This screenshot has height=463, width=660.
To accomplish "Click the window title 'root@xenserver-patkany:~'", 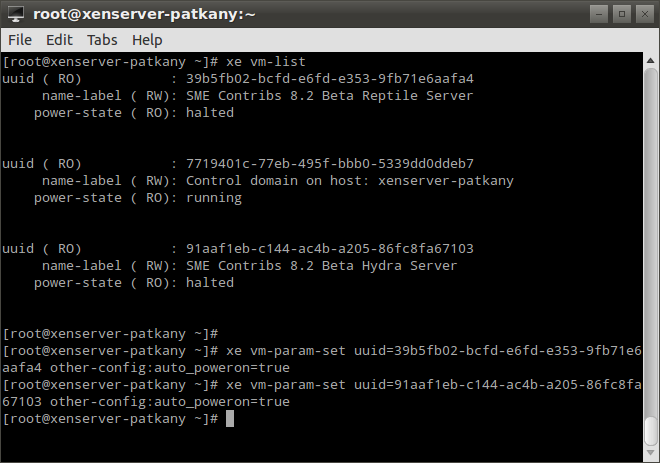I will [144, 14].
